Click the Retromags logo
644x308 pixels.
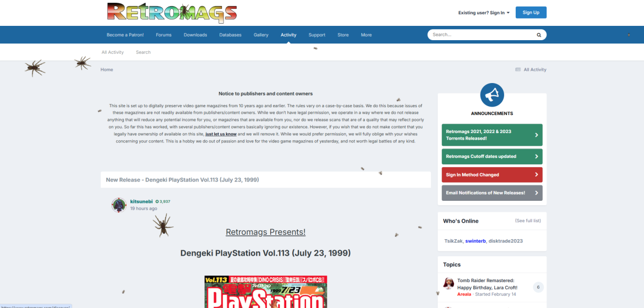pos(172,13)
